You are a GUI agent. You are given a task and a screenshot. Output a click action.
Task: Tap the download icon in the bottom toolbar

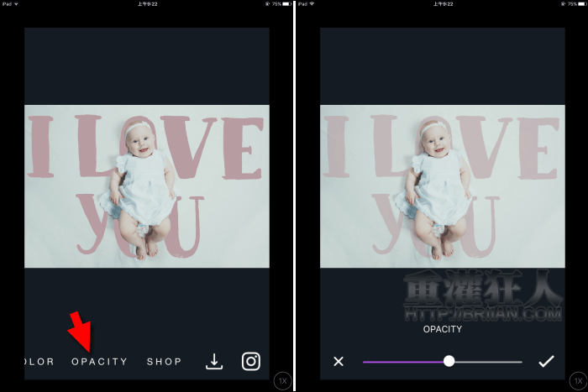point(214,362)
